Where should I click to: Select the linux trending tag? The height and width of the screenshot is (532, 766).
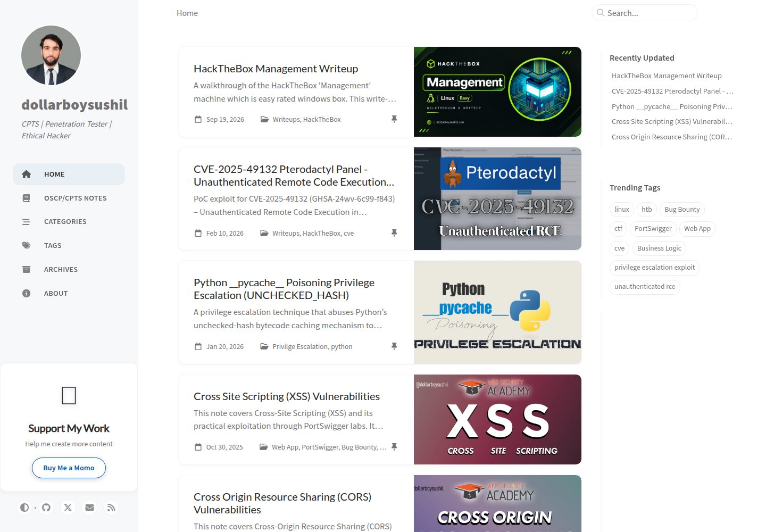622,210
